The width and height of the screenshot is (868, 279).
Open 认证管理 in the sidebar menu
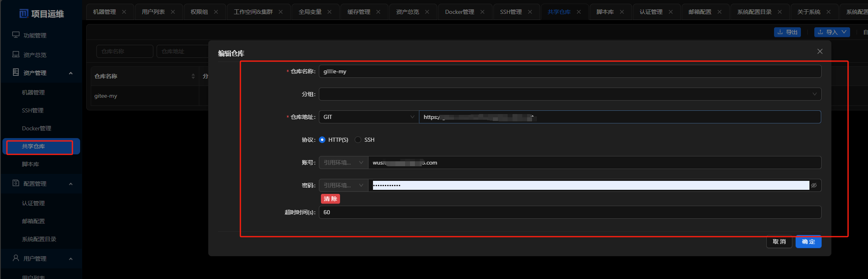pyautogui.click(x=33, y=203)
